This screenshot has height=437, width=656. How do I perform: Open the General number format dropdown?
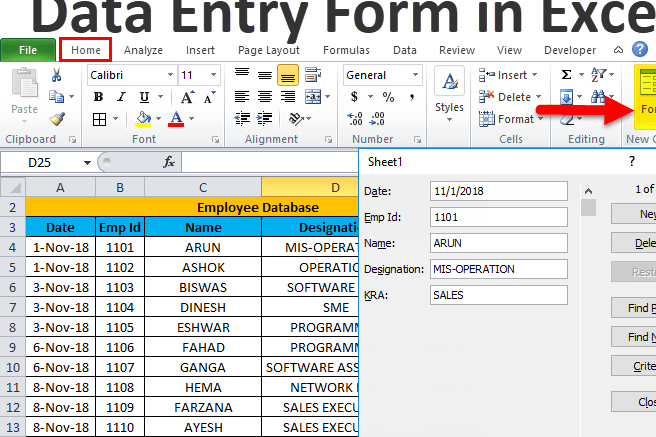(x=415, y=75)
